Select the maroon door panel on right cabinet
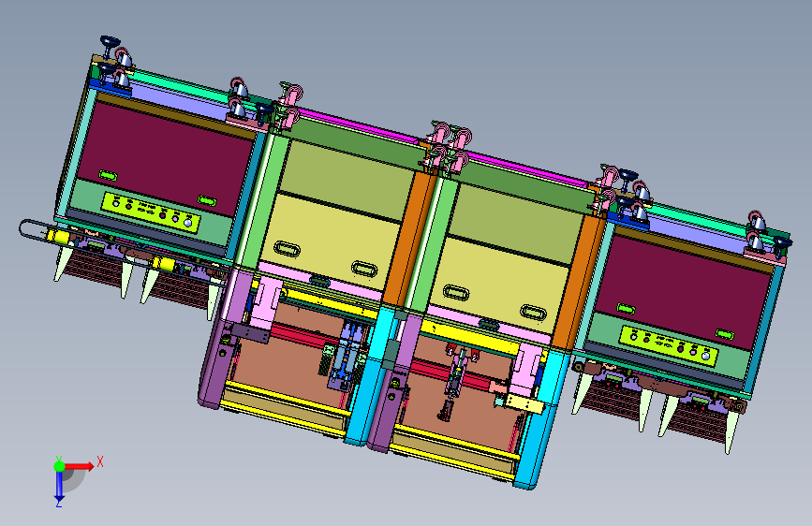 [x=684, y=293]
